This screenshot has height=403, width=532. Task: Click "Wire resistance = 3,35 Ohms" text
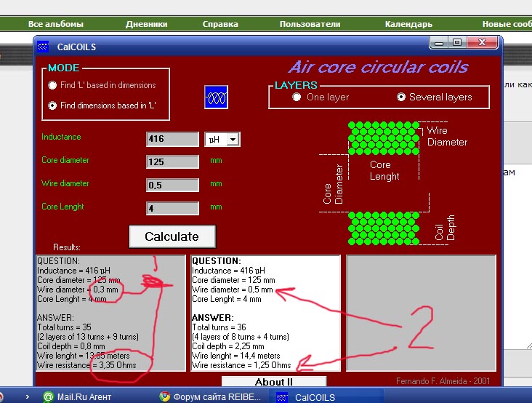coord(86,365)
